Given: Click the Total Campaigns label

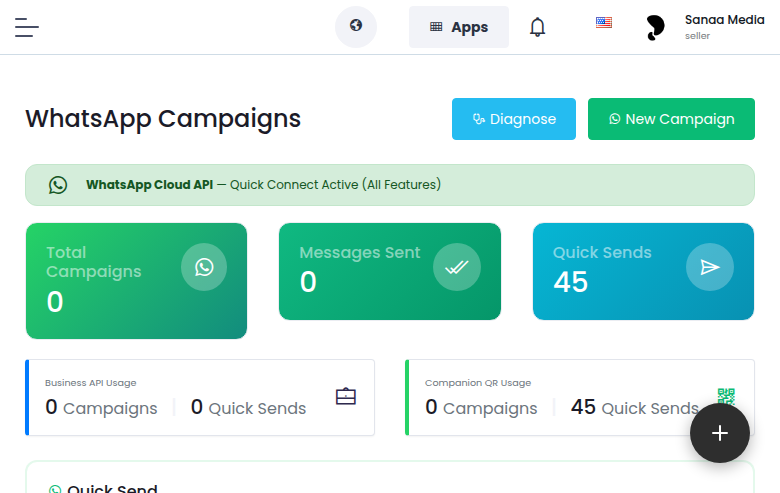Looking at the screenshot, I should point(94,262).
